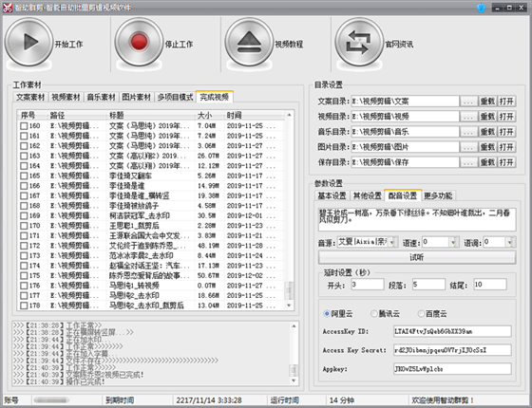Click the play icon to start work
532x408 pixels.
pyautogui.click(x=28, y=42)
